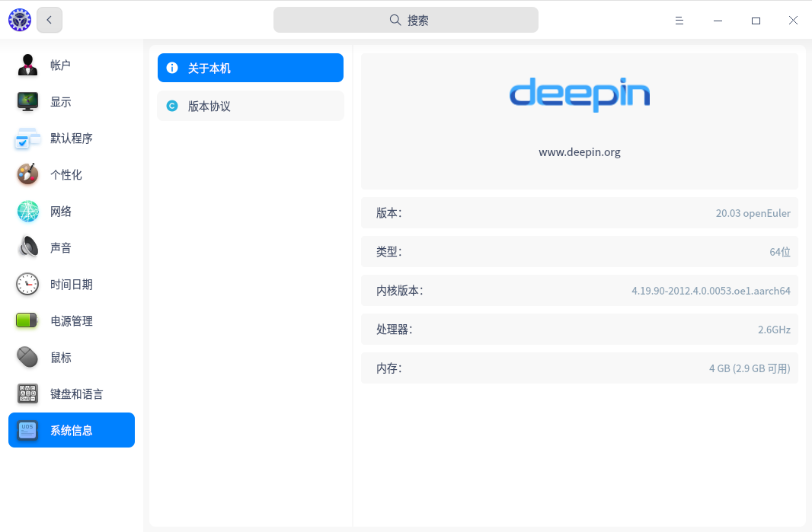This screenshot has width=812, height=532.
Task: Select the 内核版本 kernel version row
Action: tap(579, 291)
